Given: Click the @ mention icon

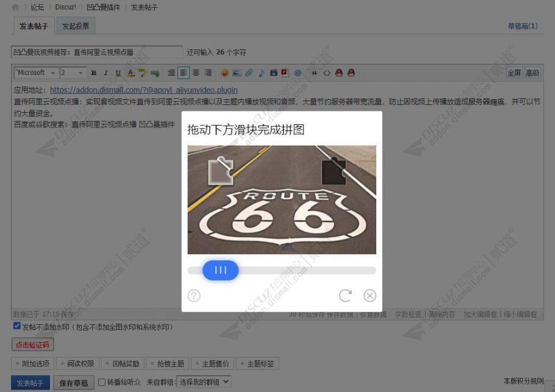Looking at the screenshot, I should point(298,73).
